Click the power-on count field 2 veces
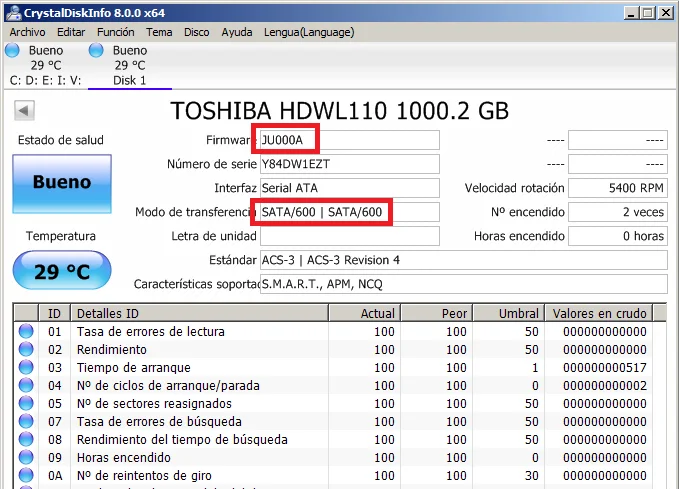Viewport: 679px width, 489px height. tap(618, 212)
